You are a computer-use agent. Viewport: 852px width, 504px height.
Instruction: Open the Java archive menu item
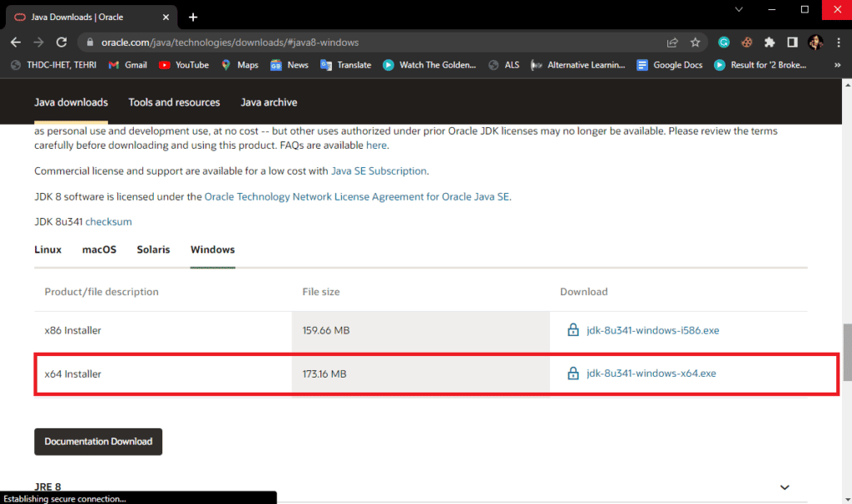(x=269, y=102)
